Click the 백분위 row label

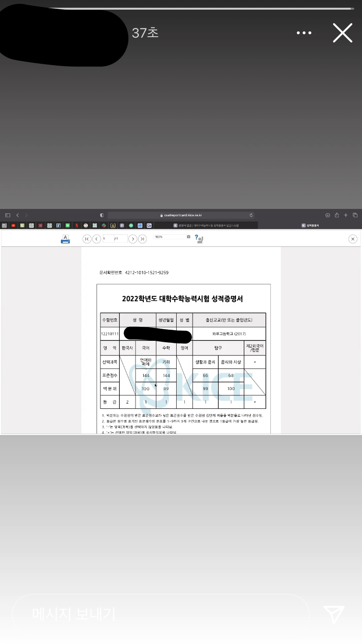coord(110,388)
